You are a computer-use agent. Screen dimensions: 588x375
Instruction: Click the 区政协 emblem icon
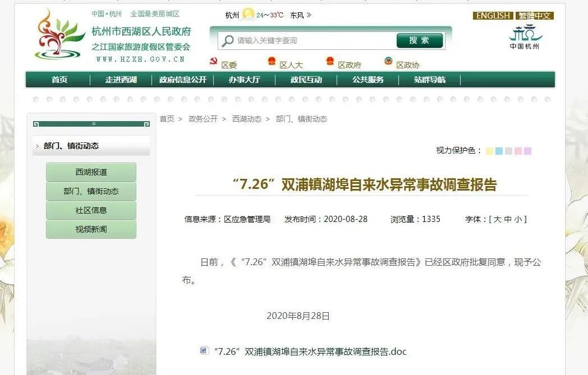(x=388, y=62)
